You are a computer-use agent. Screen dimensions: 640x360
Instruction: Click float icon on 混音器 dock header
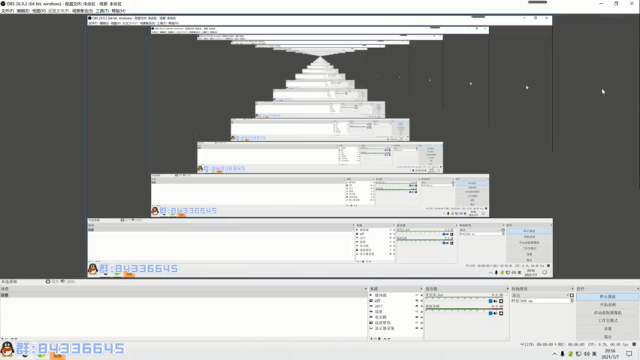pyautogui.click(x=507, y=289)
